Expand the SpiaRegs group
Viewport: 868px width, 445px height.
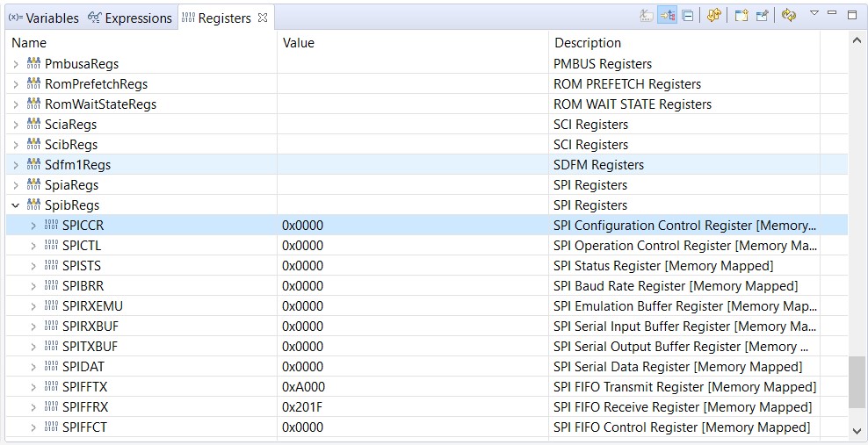(16, 185)
